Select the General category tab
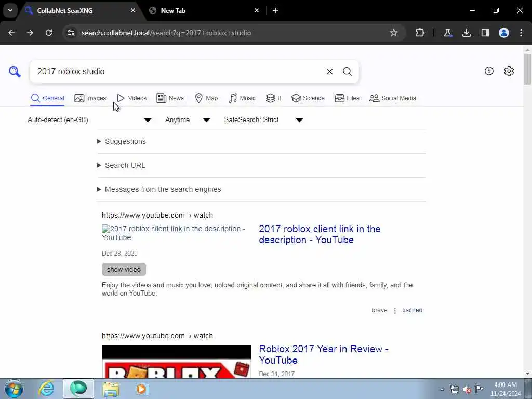The height and width of the screenshot is (399, 532). [47, 98]
